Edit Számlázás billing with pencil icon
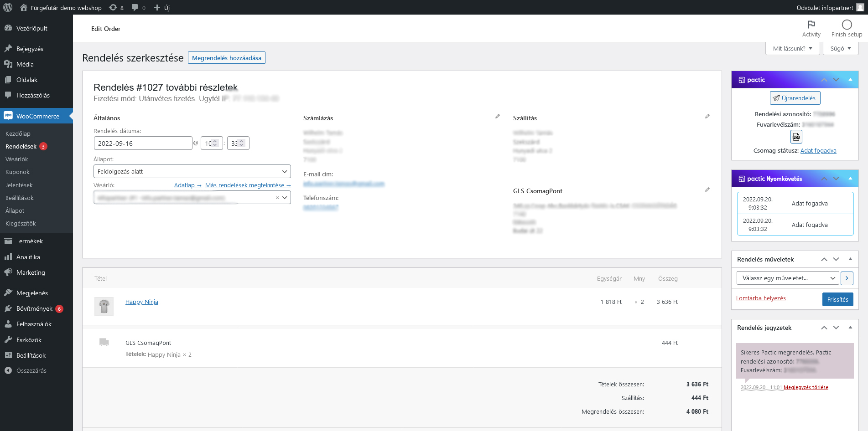The height and width of the screenshot is (431, 868). coord(498,117)
